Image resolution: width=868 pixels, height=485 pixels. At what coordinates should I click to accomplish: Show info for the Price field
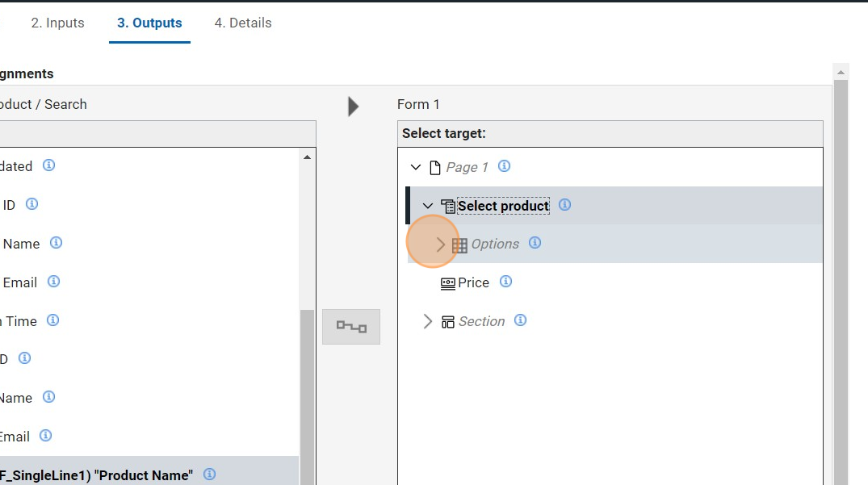pyautogui.click(x=505, y=282)
